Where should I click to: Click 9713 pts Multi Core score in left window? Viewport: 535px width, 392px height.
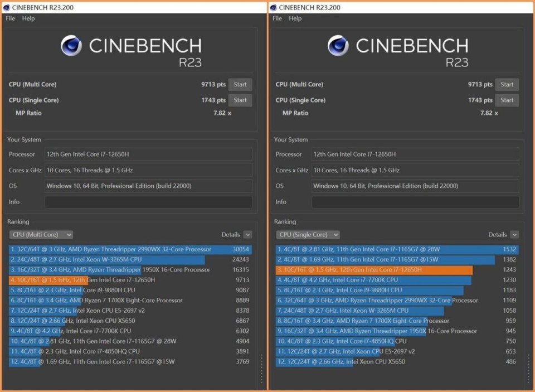click(x=213, y=84)
